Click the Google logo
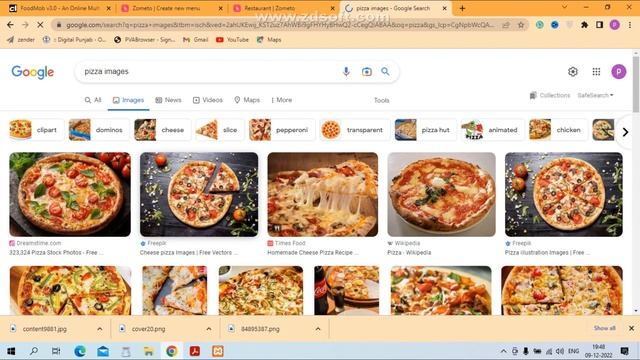640x360 pixels. tap(33, 72)
